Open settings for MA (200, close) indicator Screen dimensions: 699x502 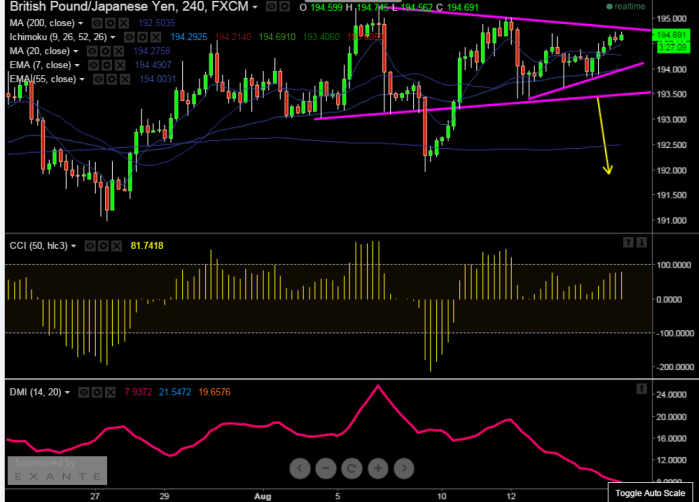[110, 23]
